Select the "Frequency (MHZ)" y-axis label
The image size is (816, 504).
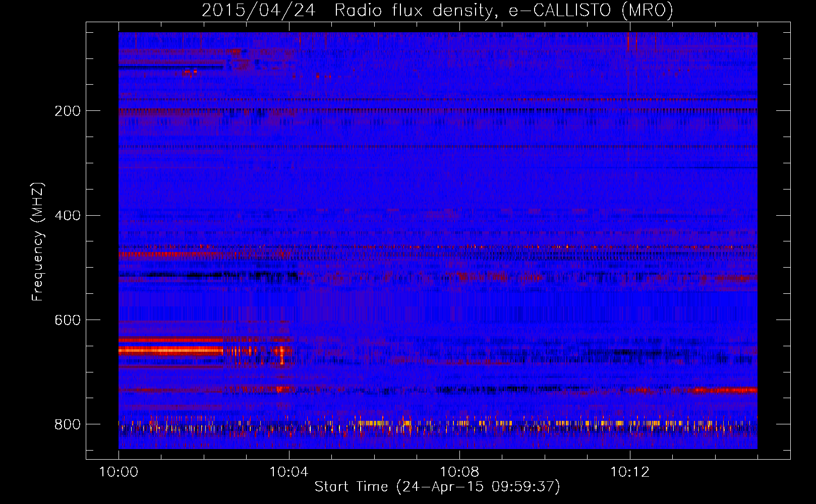tap(38, 242)
